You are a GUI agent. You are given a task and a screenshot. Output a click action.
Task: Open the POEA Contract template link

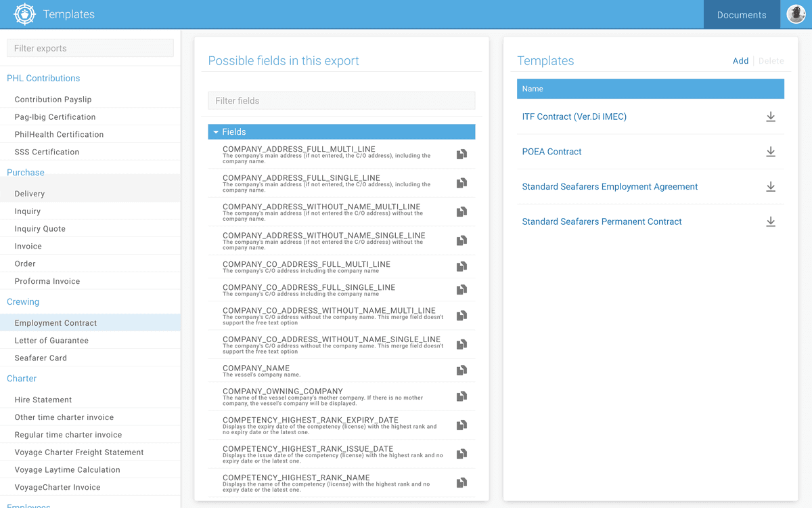click(x=551, y=152)
